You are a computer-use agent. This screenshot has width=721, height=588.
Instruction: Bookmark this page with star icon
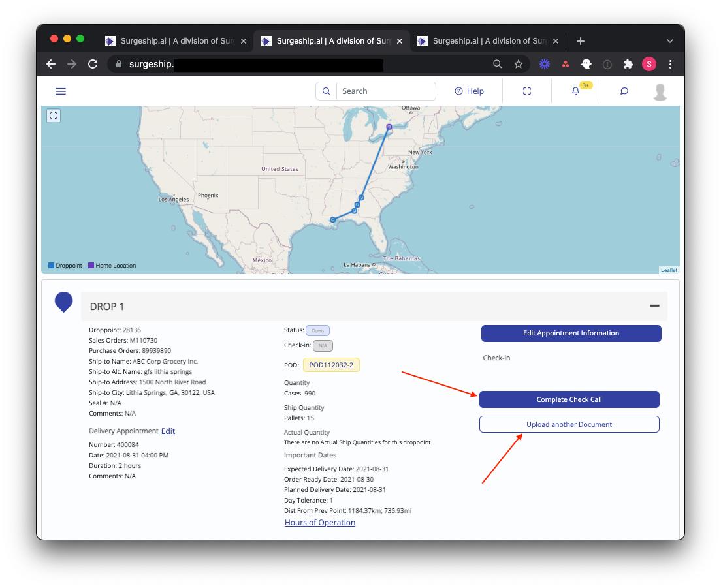pyautogui.click(x=519, y=64)
